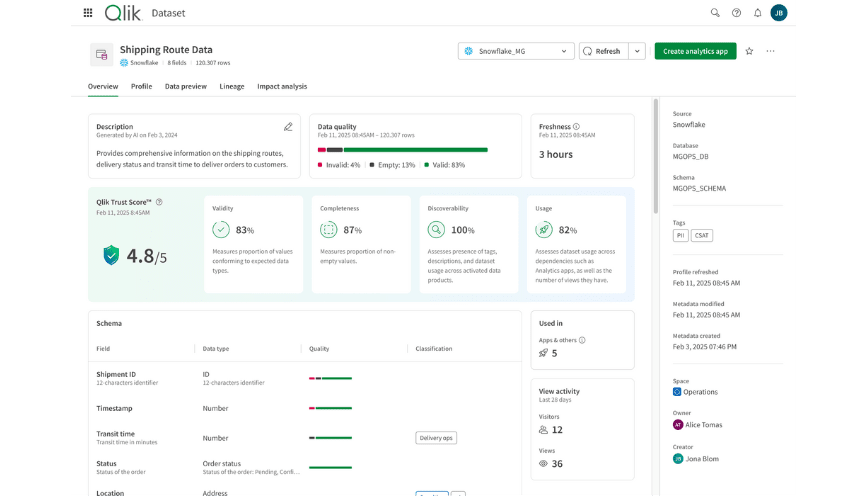Click the Data type column header
Viewport: 846px width, 496px height.
point(216,349)
